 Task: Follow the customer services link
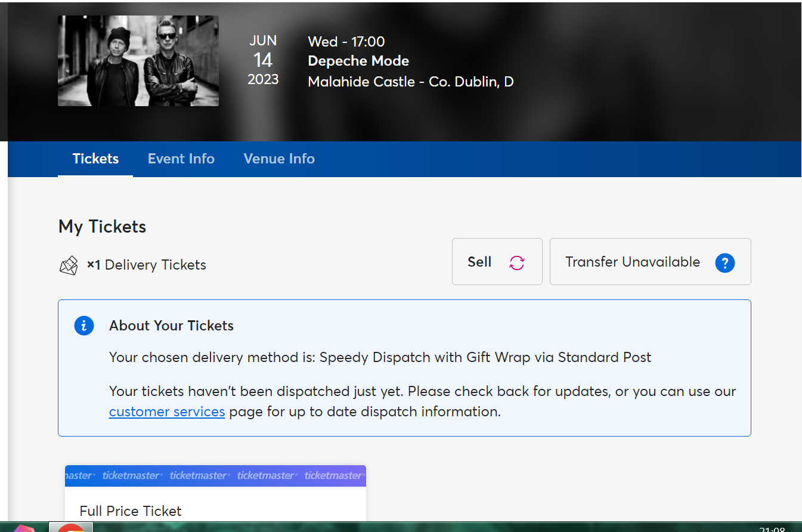pos(167,412)
